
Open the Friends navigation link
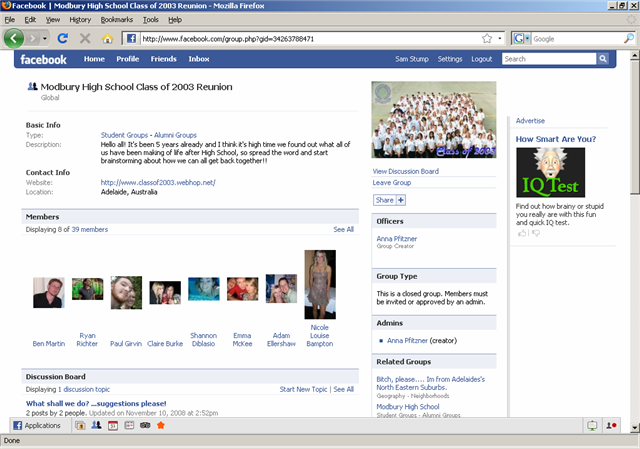click(163, 59)
